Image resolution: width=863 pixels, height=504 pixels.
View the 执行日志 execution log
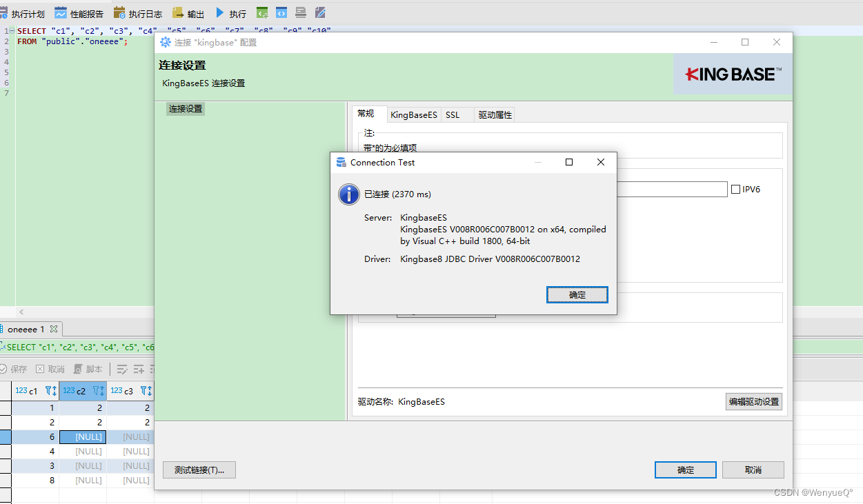pyautogui.click(x=137, y=12)
